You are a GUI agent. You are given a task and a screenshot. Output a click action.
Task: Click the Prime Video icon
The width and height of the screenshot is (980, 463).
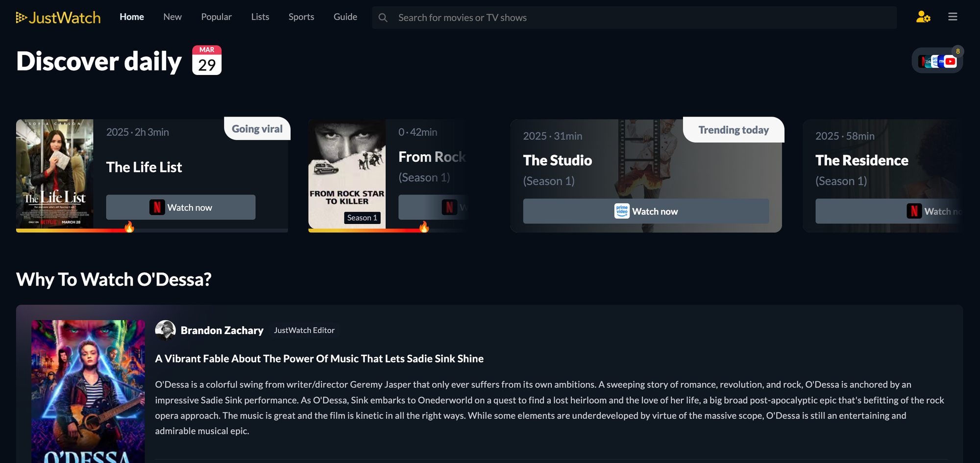pos(622,211)
